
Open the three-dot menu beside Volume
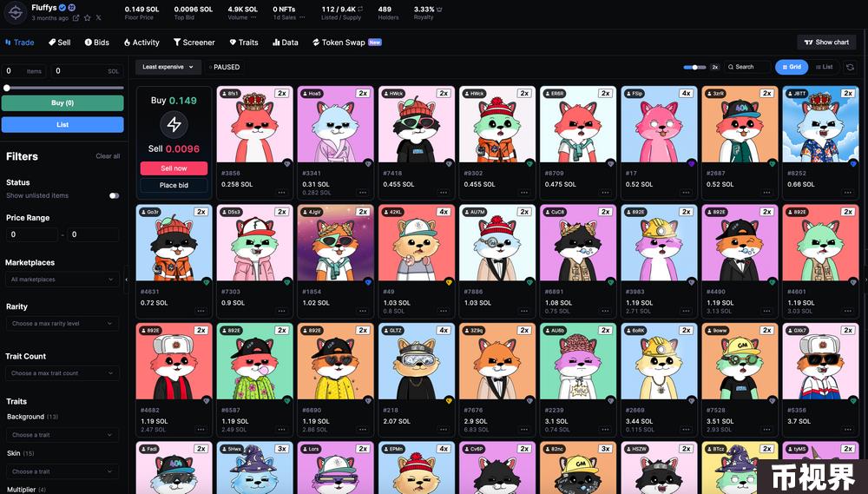coord(253,17)
